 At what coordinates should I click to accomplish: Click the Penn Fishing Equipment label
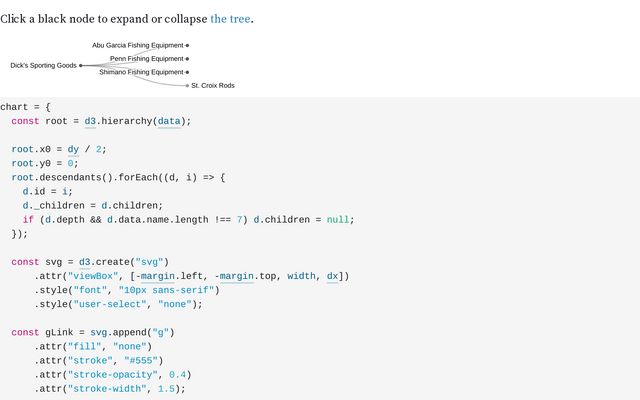tap(146, 59)
